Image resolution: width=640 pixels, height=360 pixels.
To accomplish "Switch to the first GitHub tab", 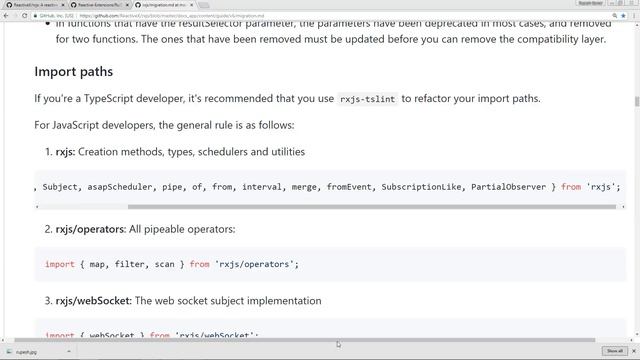I will (35, 5).
